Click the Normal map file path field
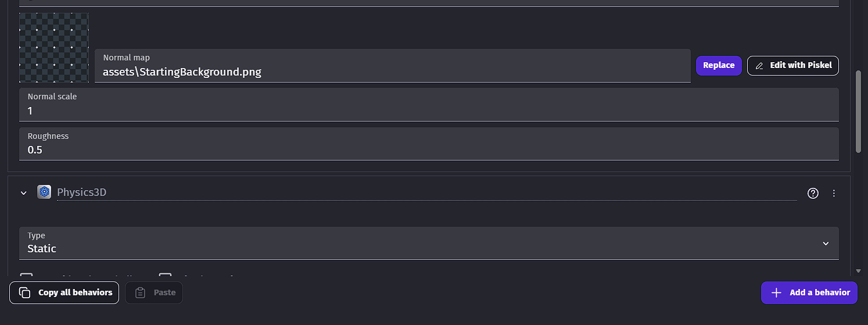This screenshot has width=868, height=325. point(392,72)
